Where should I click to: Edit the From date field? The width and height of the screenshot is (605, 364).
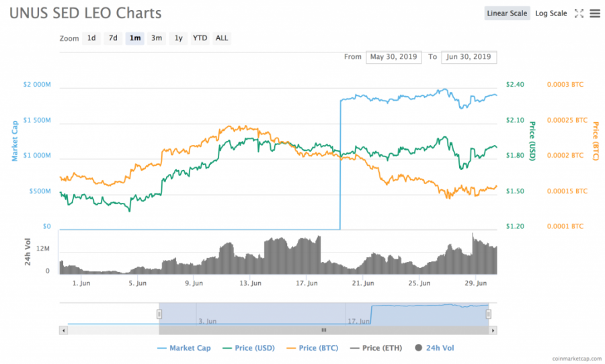point(393,57)
